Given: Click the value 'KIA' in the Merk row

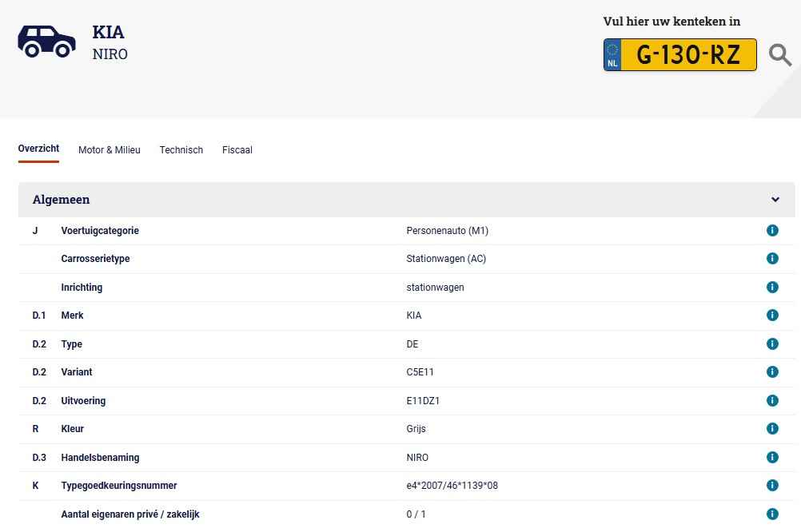Looking at the screenshot, I should [414, 316].
